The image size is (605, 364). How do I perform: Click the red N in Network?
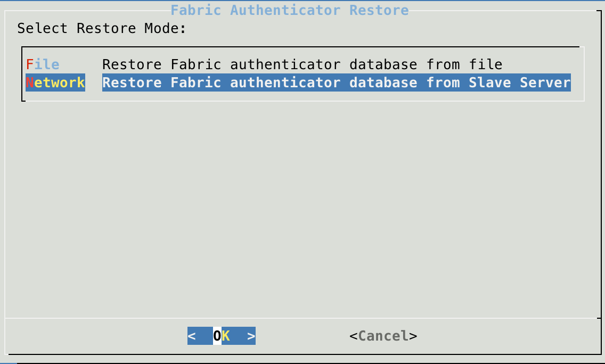[x=29, y=82]
